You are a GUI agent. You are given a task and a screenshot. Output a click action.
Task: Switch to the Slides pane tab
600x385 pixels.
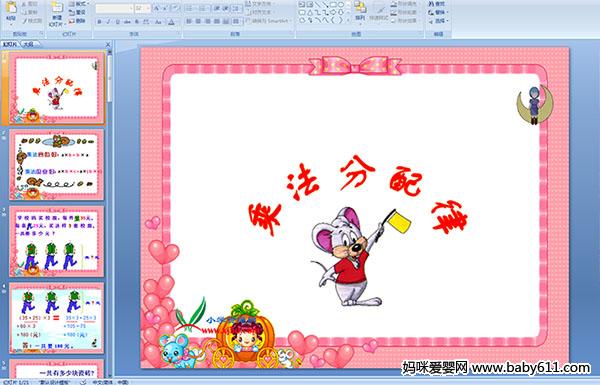pos(10,44)
